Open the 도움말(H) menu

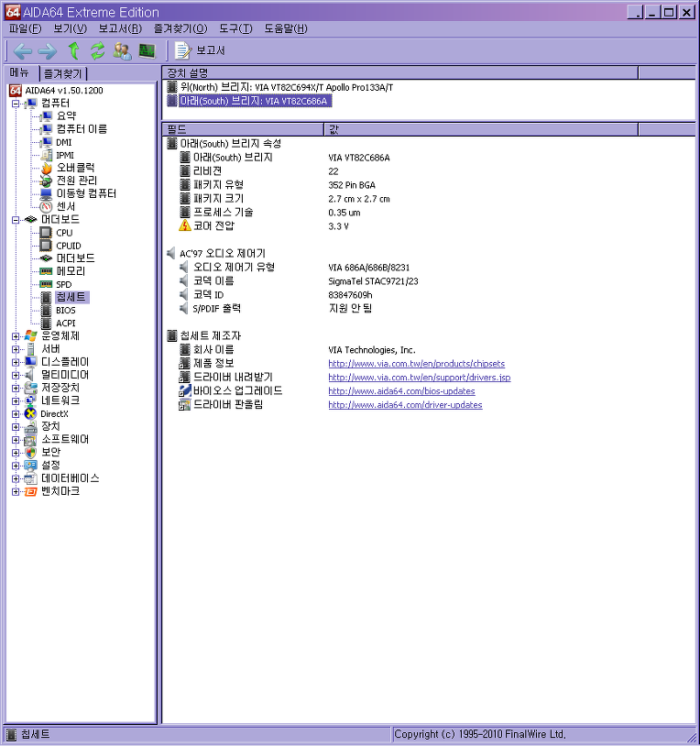(286, 28)
